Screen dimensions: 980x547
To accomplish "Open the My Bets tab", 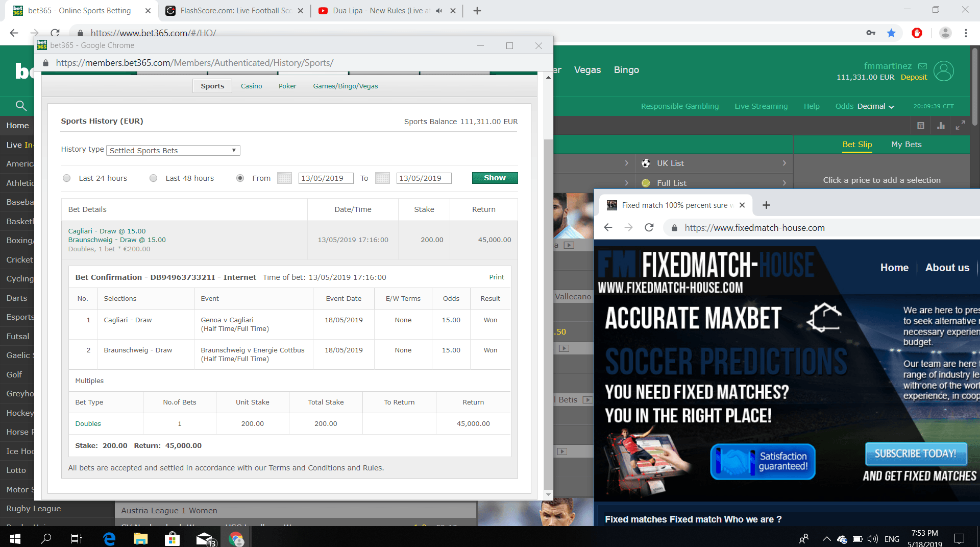I will pos(906,145).
